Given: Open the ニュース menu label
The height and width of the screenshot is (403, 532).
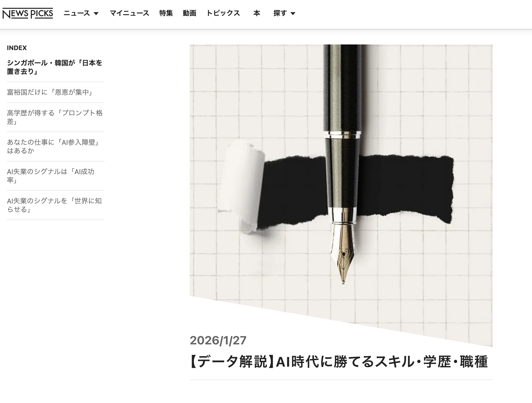Looking at the screenshot, I should pyautogui.click(x=77, y=13).
